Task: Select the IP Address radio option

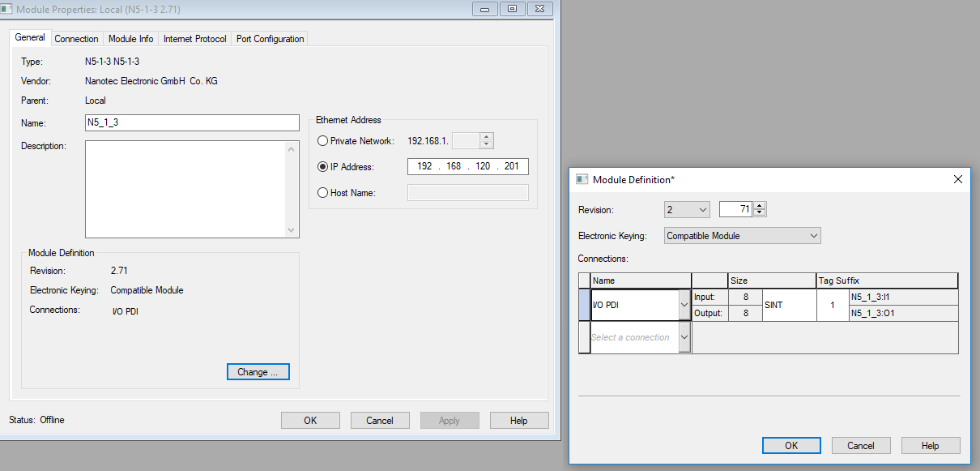Action: pyautogui.click(x=323, y=167)
